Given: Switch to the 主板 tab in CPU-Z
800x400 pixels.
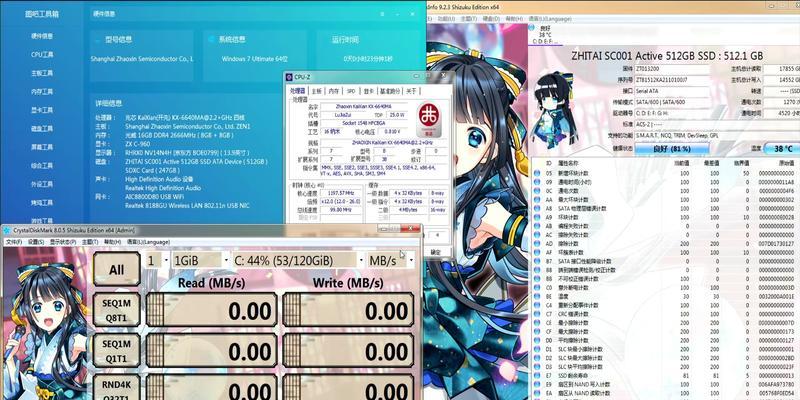Looking at the screenshot, I should (317, 91).
